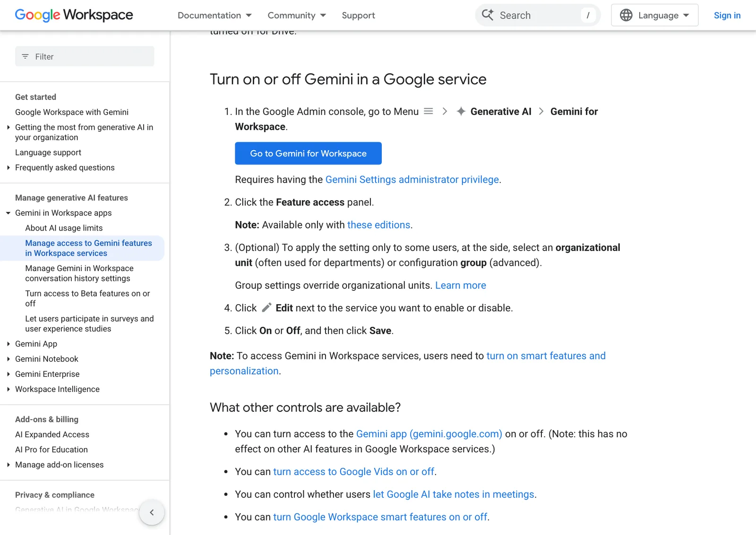The height and width of the screenshot is (535, 756).
Task: Open the 'these editions' link
Action: (x=378, y=225)
